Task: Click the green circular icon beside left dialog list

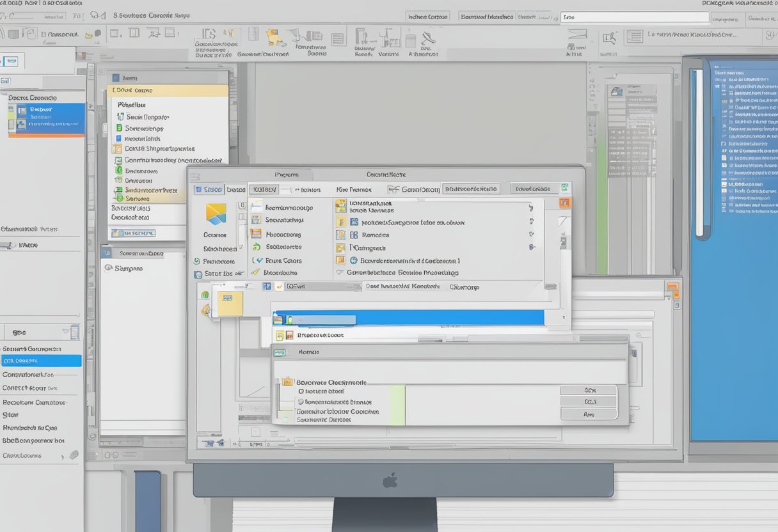Action: pos(197,262)
